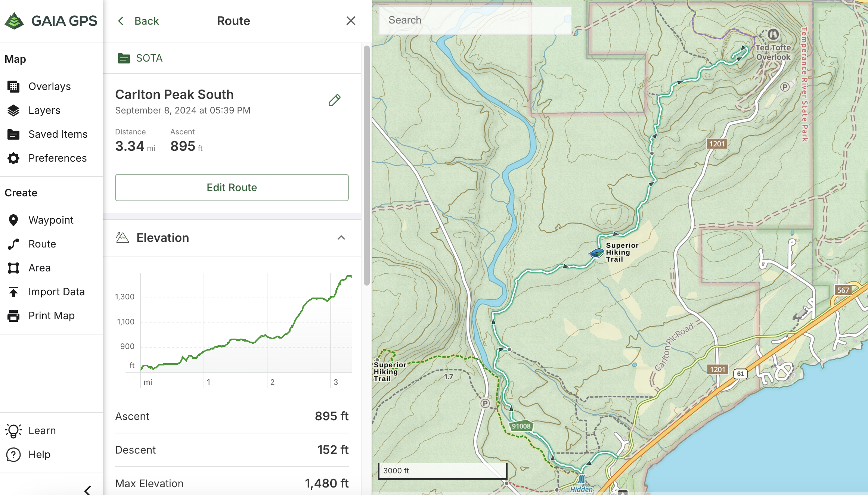Open the Layers stack icon

[x=13, y=110]
